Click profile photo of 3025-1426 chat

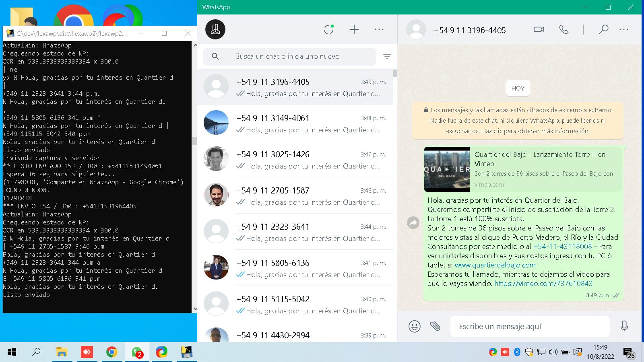(216, 159)
